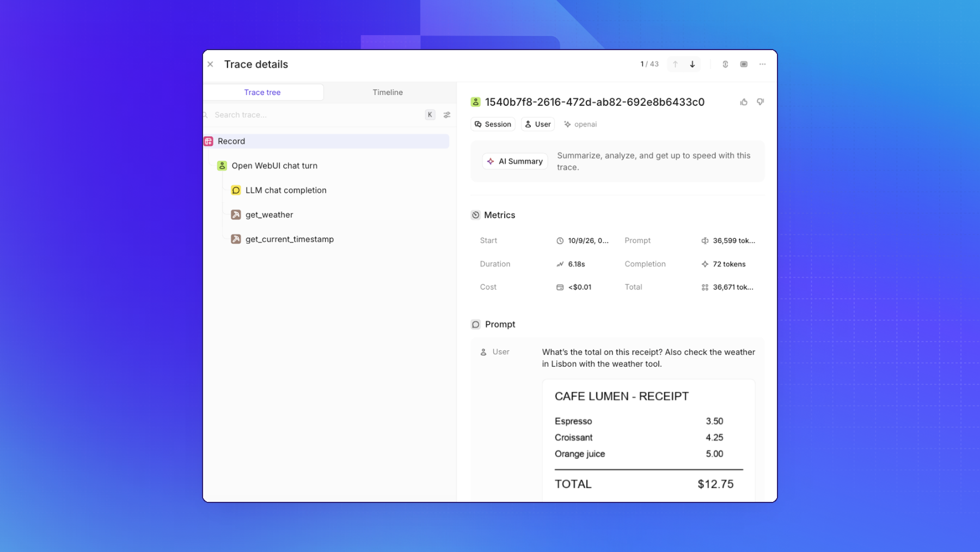The width and height of the screenshot is (980, 552).
Task: Click the trace ID title 1540b7f8-2616-472d-ab82-692e8b6433c0
Action: (595, 102)
